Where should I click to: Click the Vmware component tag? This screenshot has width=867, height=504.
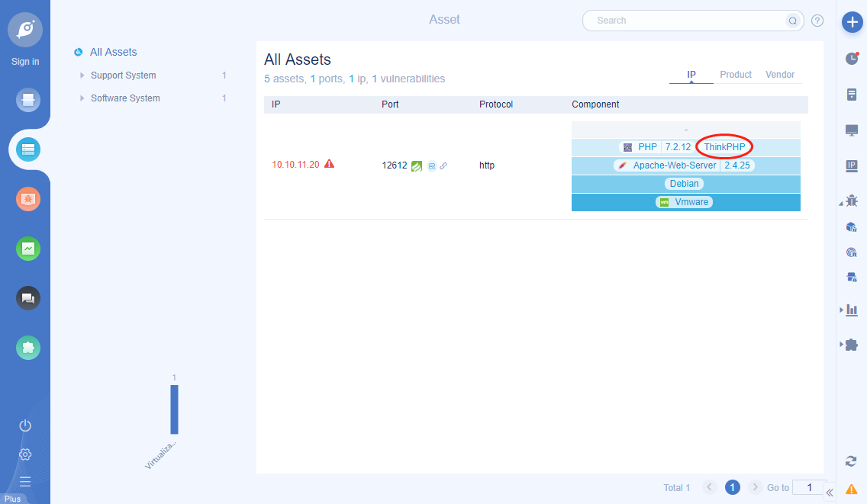pos(684,202)
